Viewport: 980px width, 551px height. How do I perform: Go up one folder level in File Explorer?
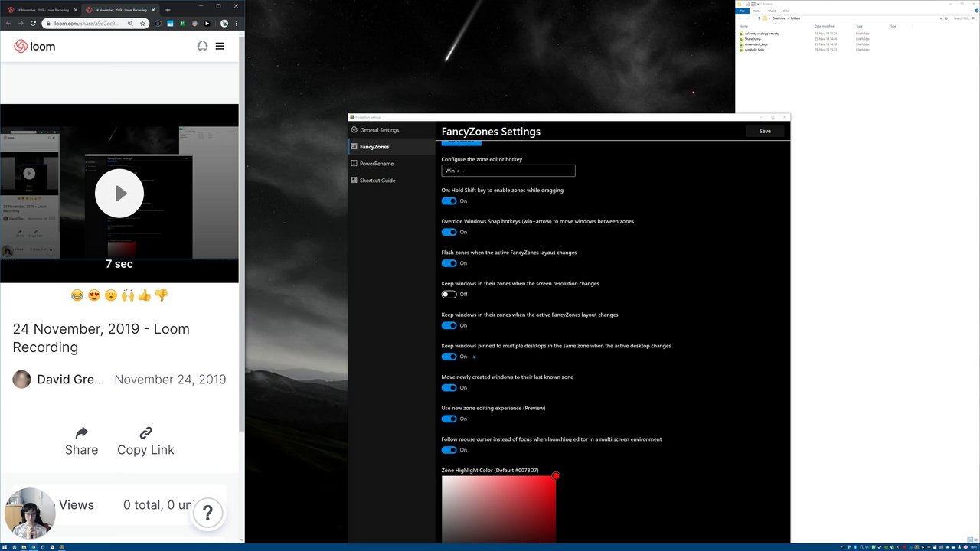point(759,18)
